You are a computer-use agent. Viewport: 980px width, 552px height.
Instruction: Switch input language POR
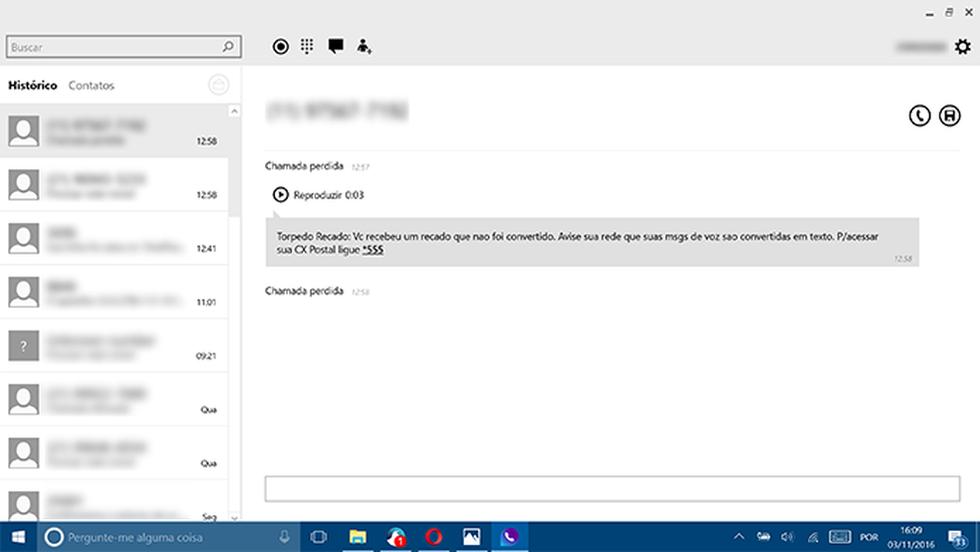click(x=868, y=538)
